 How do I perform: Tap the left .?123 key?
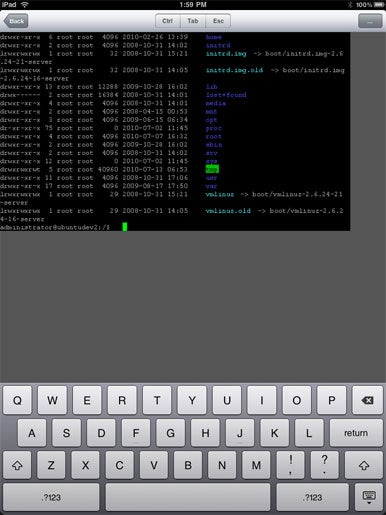[x=51, y=497]
